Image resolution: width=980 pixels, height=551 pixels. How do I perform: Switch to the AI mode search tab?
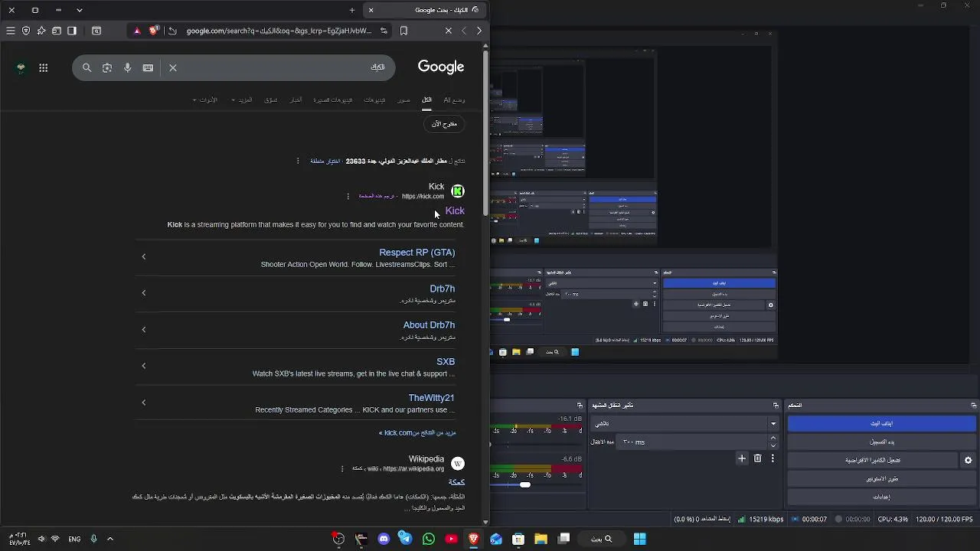click(454, 99)
